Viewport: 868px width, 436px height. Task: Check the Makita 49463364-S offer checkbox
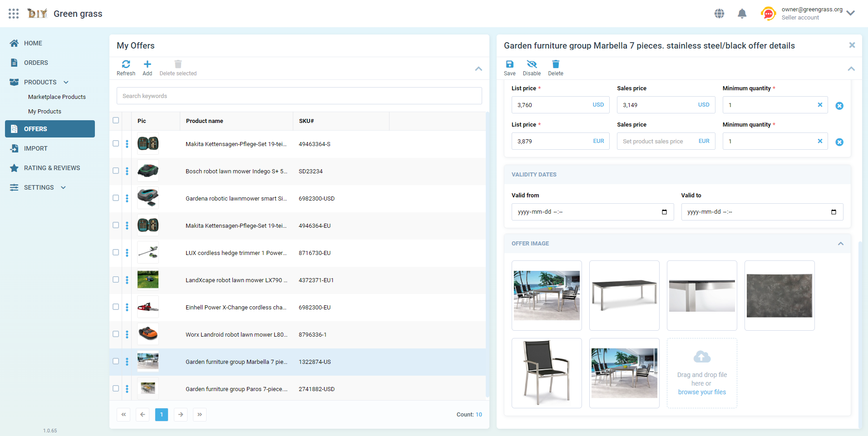116,143
